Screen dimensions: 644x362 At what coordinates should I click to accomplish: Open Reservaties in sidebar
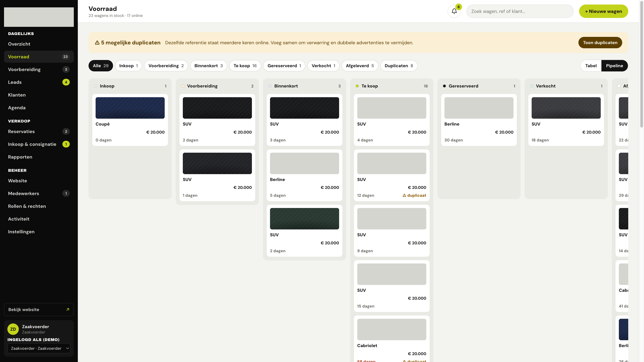click(x=39, y=131)
